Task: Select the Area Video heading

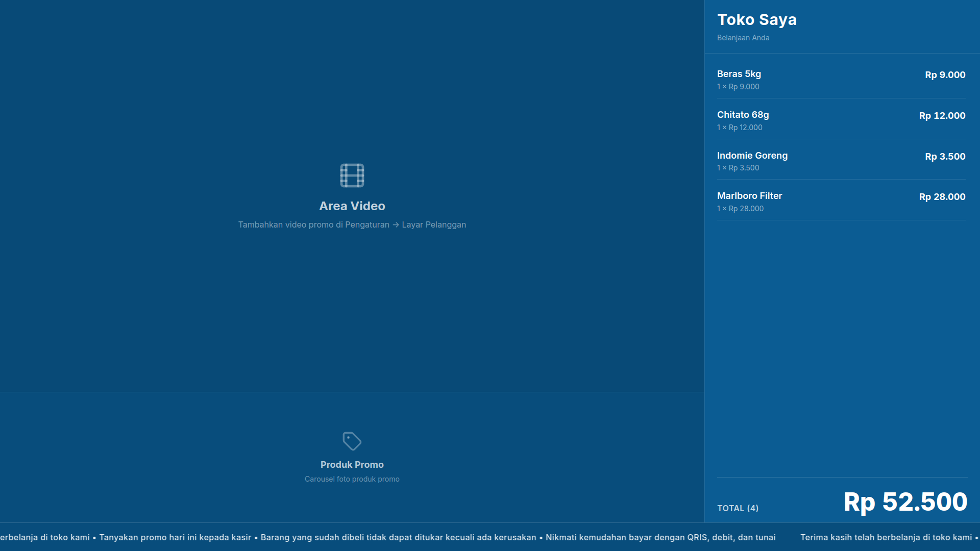Action: tap(352, 206)
